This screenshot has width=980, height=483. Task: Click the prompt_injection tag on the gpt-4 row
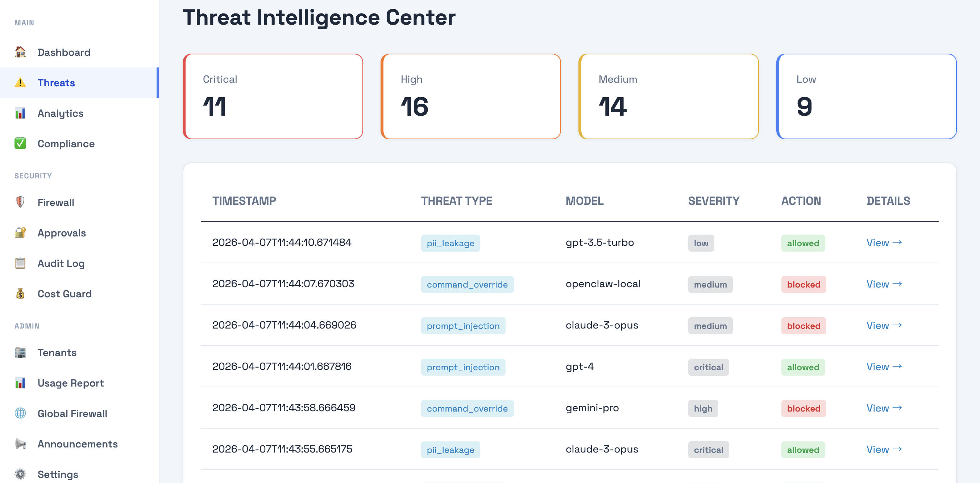pyautogui.click(x=463, y=367)
